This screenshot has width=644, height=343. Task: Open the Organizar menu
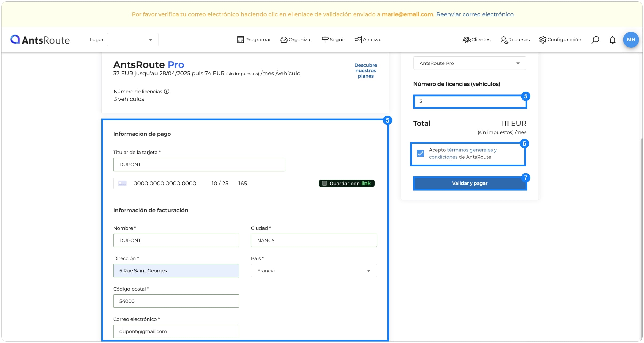296,40
